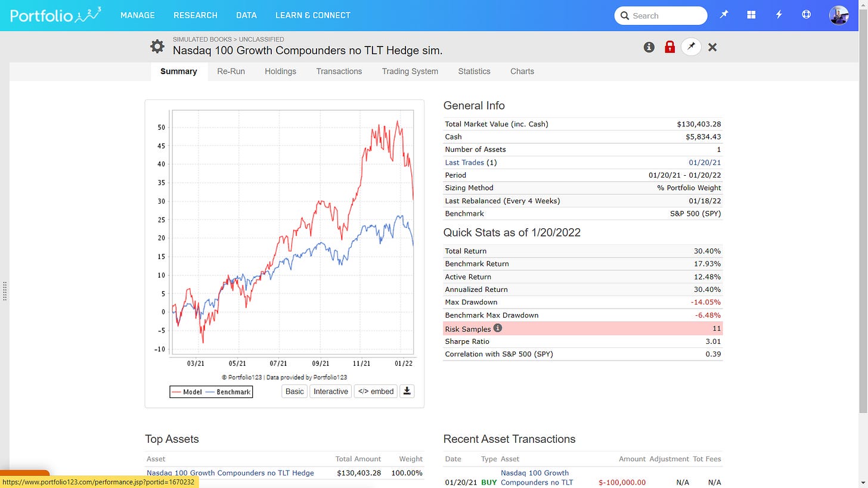Click the $-100,000.00 transaction amount
This screenshot has height=488, width=868.
(x=622, y=482)
